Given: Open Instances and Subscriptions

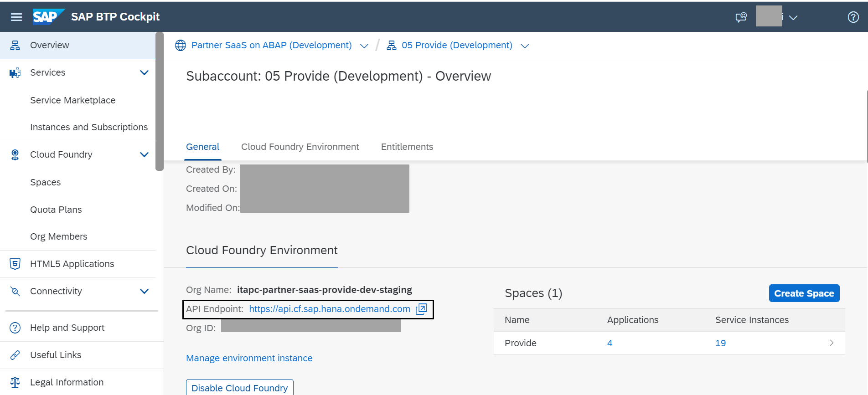Looking at the screenshot, I should (89, 127).
